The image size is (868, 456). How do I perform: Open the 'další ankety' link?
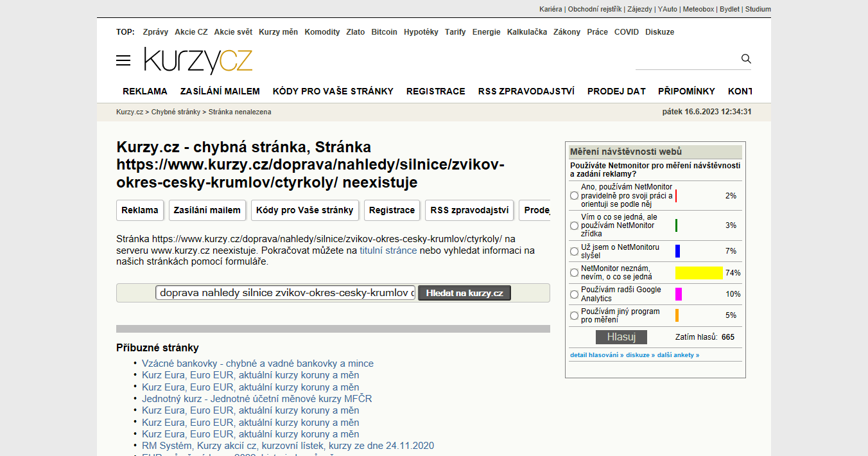(678, 355)
